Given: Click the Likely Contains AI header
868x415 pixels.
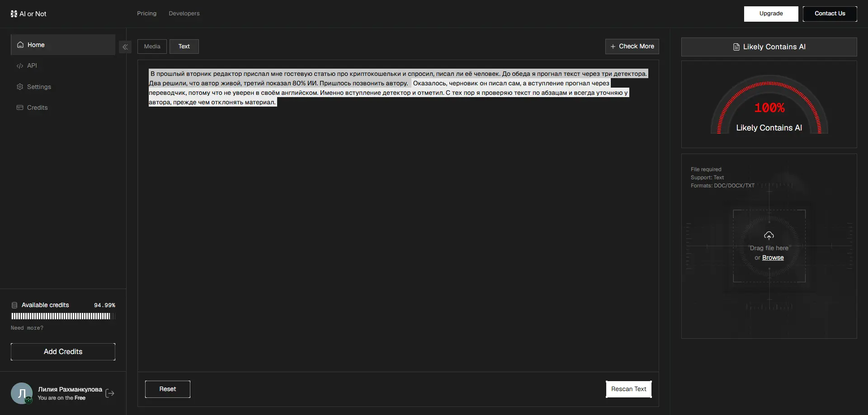Looking at the screenshot, I should point(769,47).
